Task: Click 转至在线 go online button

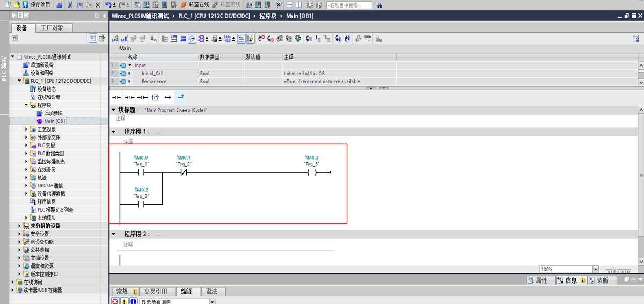Action: (195, 5)
